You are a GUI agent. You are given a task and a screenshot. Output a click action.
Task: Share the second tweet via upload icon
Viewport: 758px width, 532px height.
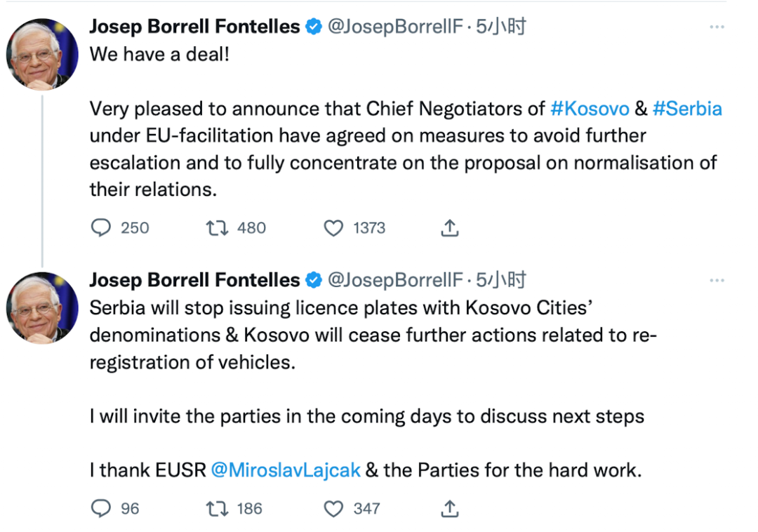click(x=450, y=508)
